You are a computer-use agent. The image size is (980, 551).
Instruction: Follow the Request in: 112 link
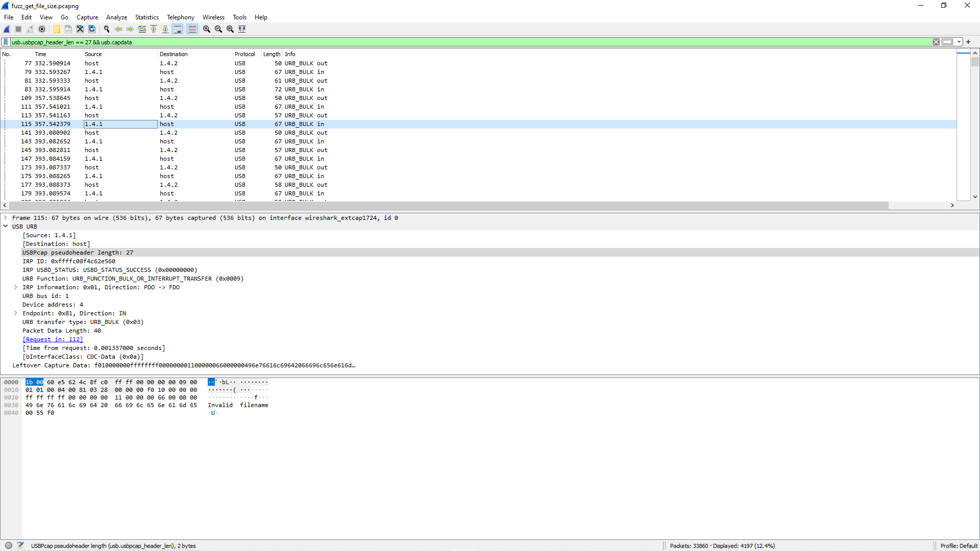point(53,339)
